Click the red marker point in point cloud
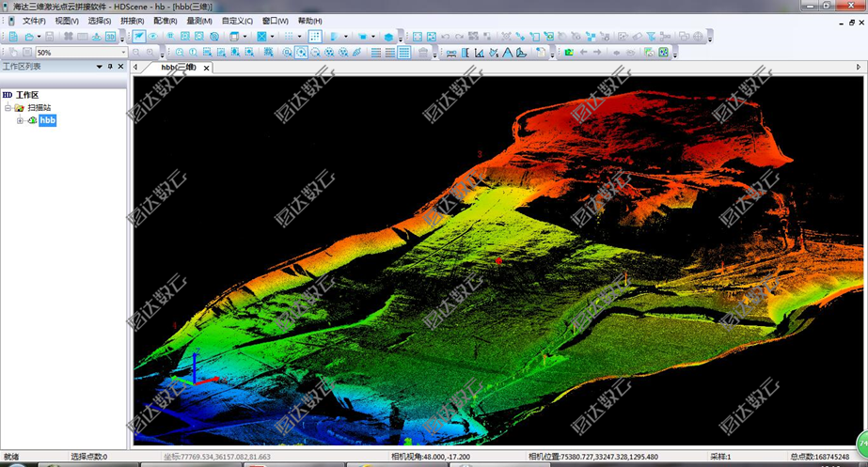Image resolution: width=868 pixels, height=467 pixels. (x=498, y=258)
